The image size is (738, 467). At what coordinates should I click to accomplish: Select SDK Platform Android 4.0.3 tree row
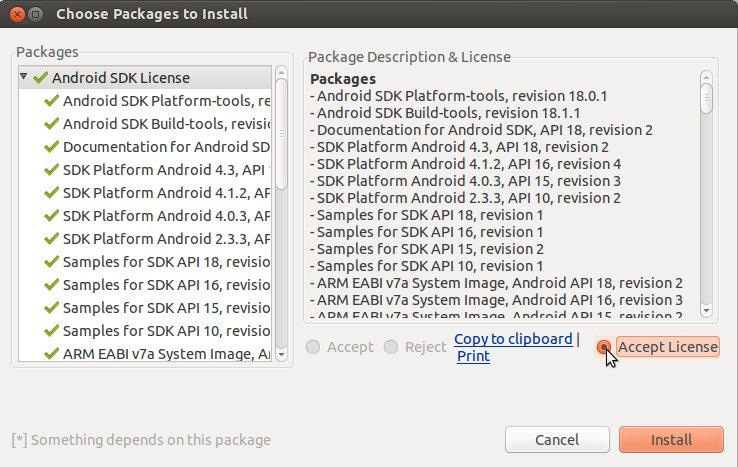point(145,216)
